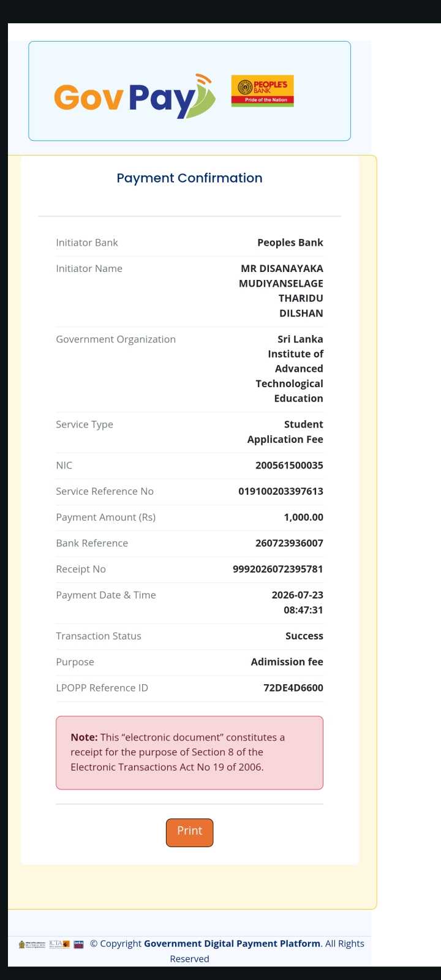Click the GovPay logo
441x980 pixels.
click(135, 96)
